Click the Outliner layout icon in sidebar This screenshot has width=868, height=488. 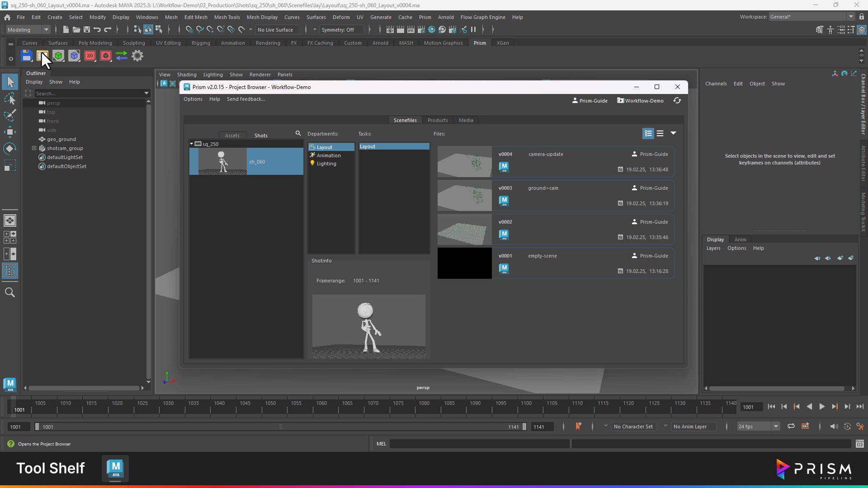[x=10, y=271]
